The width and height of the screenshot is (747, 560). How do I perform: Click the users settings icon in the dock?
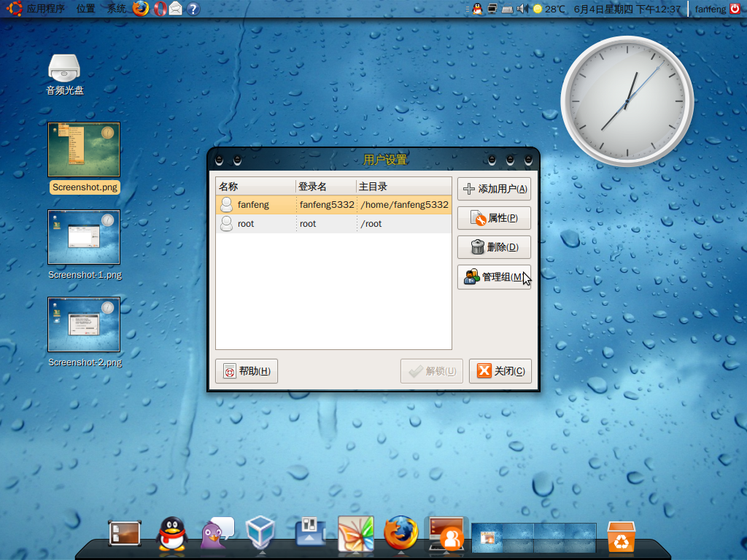coord(446,533)
